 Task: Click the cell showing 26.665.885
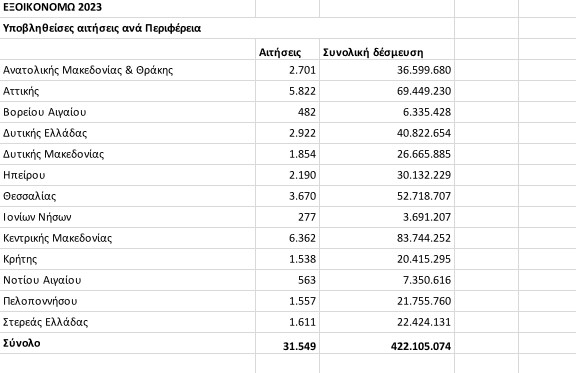[x=387, y=154]
